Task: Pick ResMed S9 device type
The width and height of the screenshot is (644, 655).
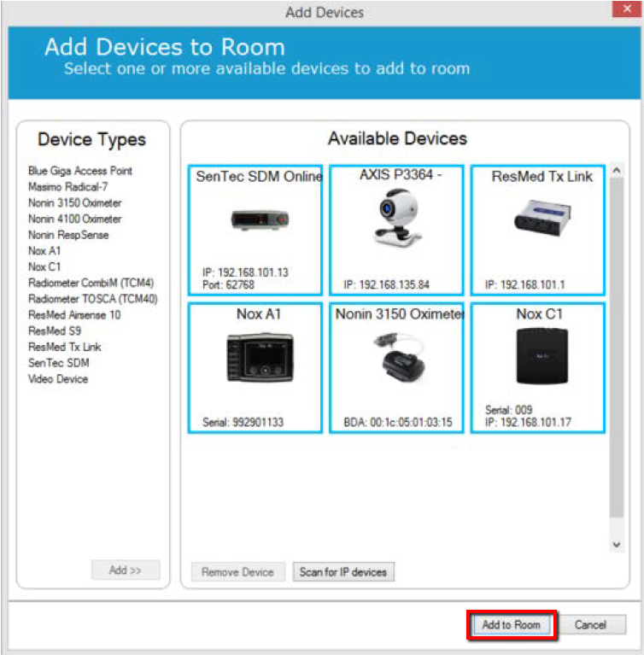Action: coord(55,330)
